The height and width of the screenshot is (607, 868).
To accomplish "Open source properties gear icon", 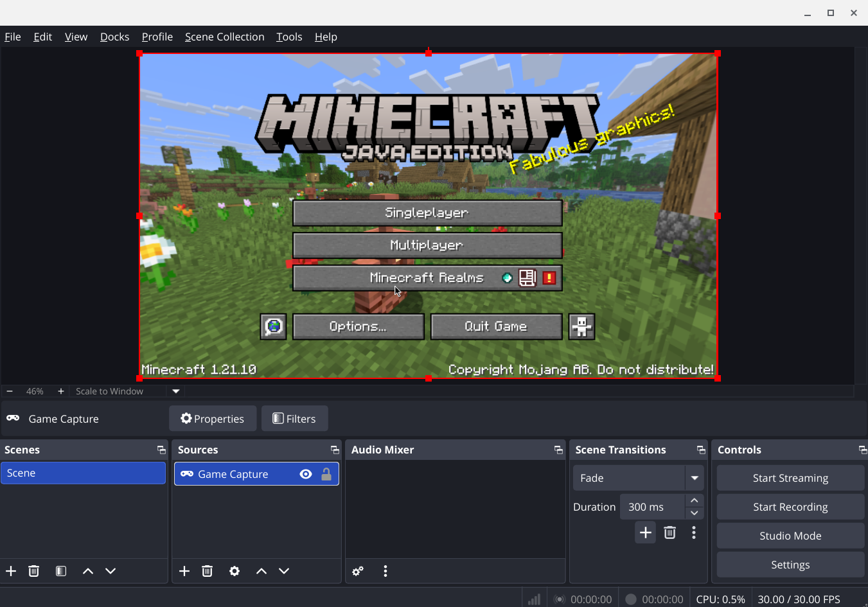I will [235, 571].
